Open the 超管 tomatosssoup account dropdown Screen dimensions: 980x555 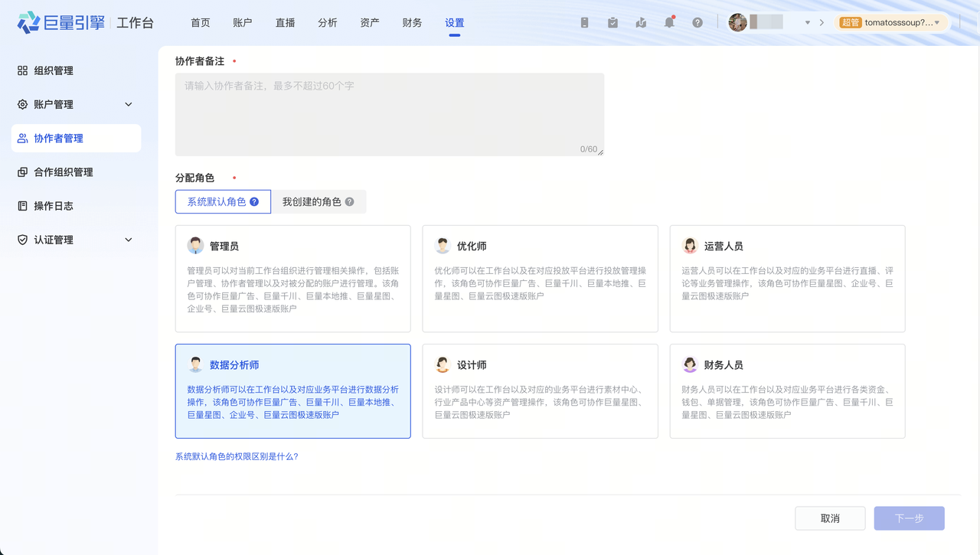892,23
